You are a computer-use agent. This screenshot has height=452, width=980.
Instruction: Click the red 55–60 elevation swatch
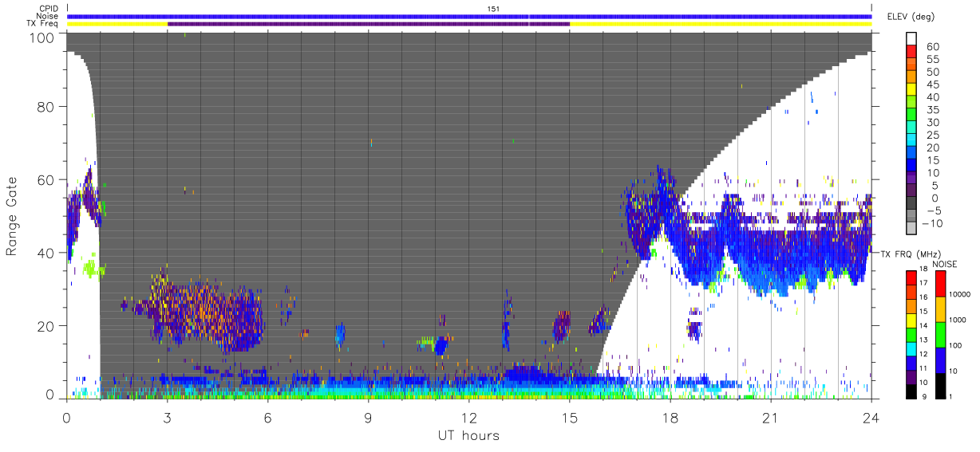pyautogui.click(x=911, y=53)
